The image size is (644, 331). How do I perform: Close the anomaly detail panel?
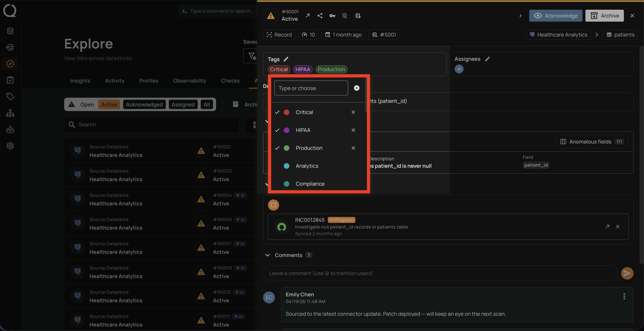point(632,16)
